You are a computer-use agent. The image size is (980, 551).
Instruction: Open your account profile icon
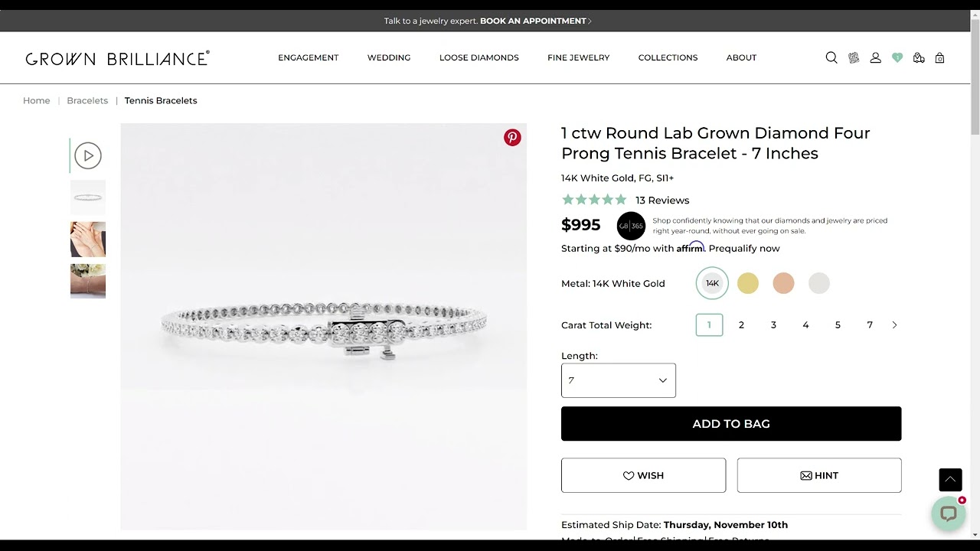[876, 57]
